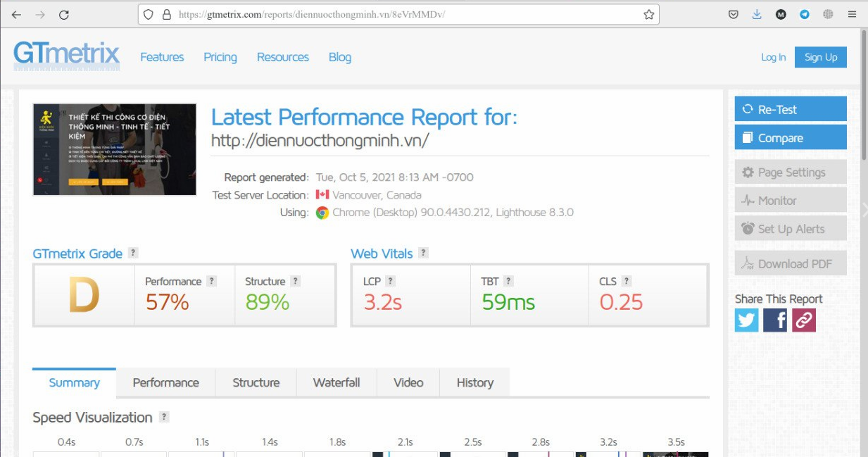Click the 0.4s speed visualization label
The width and height of the screenshot is (868, 457).
(x=66, y=442)
